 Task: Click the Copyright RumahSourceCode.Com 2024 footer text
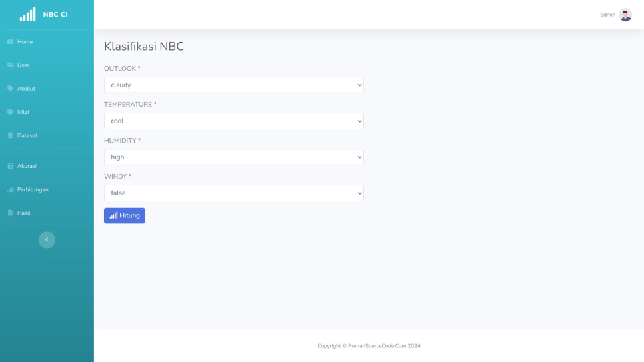(x=369, y=346)
